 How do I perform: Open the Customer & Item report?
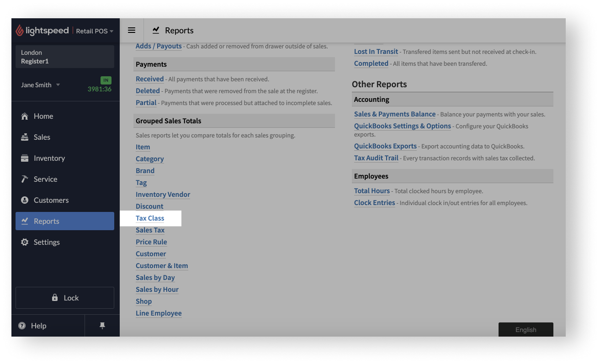(162, 266)
